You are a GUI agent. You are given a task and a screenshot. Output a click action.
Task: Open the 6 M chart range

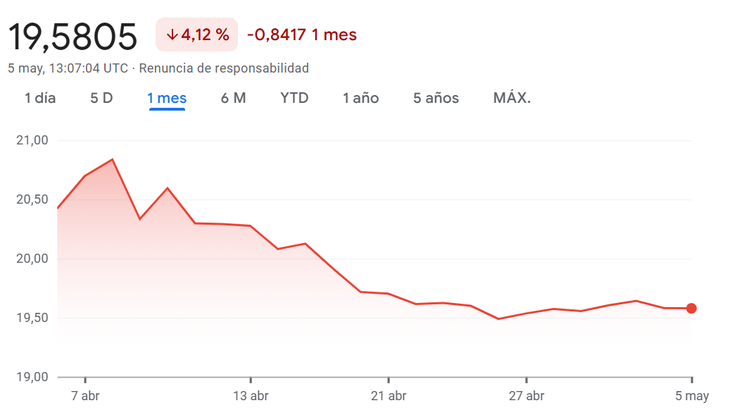(x=233, y=98)
